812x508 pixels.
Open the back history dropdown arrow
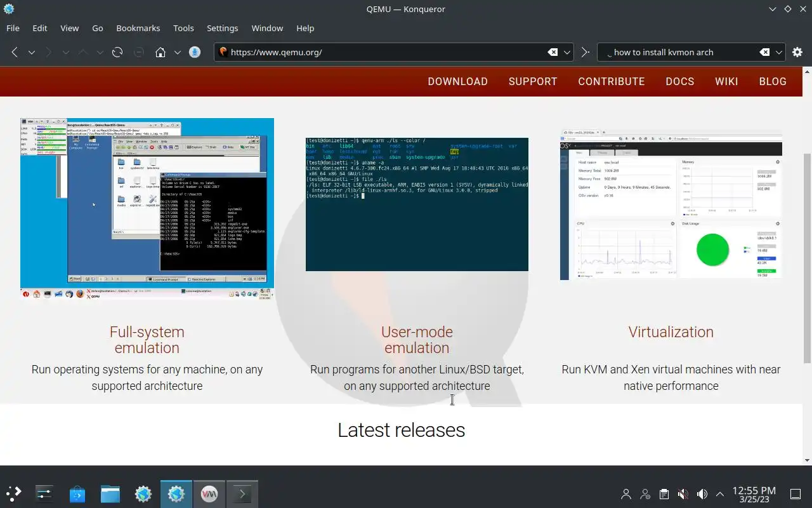coord(31,52)
